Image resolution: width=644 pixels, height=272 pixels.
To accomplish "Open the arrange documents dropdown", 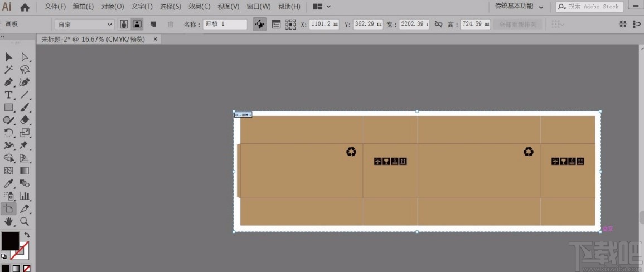I will [322, 7].
